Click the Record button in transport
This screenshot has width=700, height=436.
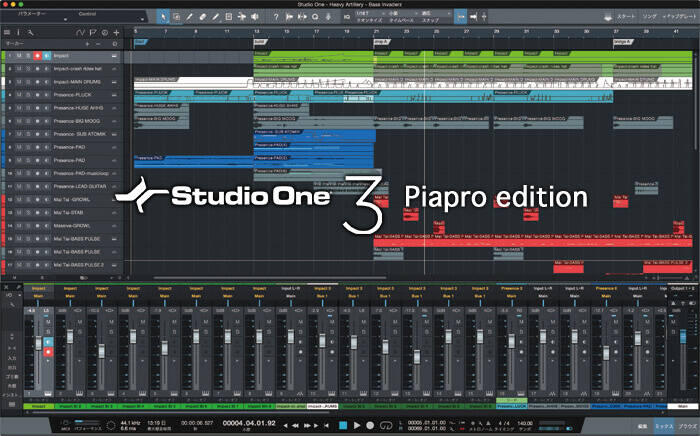tap(370, 425)
